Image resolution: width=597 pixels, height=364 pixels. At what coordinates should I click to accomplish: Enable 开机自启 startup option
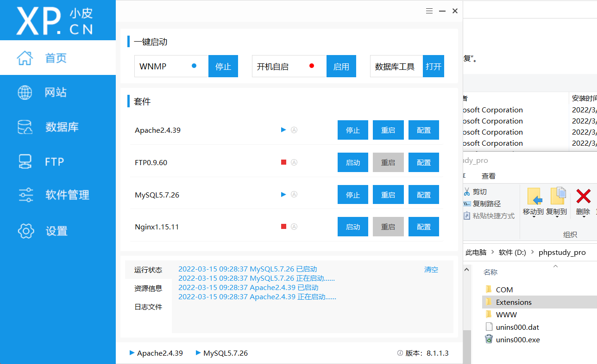click(341, 66)
